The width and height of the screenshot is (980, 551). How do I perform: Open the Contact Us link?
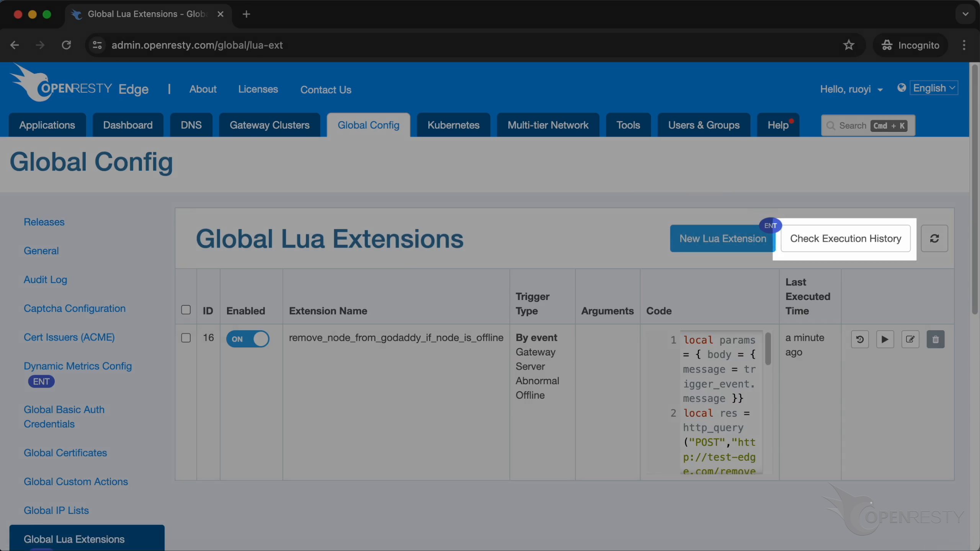[x=326, y=90]
